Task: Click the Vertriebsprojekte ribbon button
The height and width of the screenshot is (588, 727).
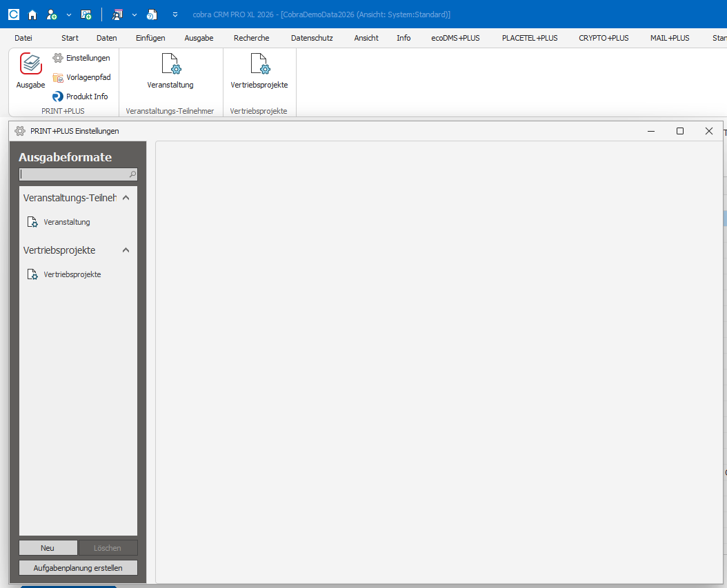Action: 259,70
